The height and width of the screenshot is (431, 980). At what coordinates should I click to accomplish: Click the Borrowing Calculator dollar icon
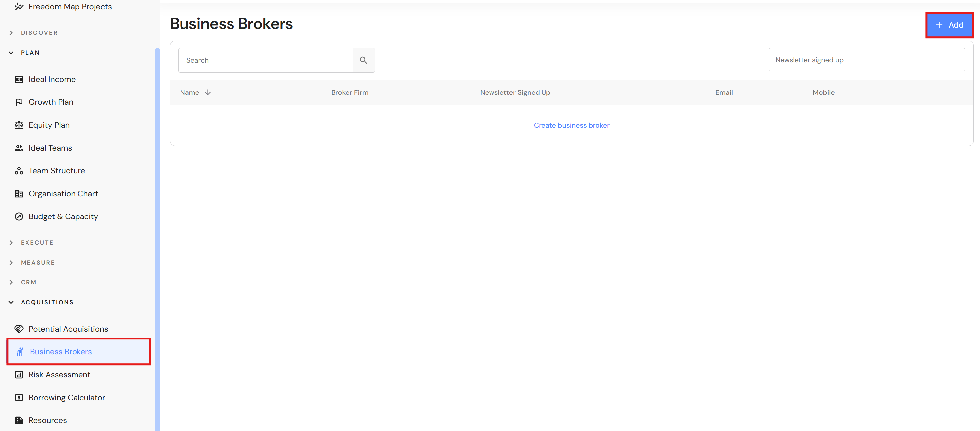coord(19,398)
